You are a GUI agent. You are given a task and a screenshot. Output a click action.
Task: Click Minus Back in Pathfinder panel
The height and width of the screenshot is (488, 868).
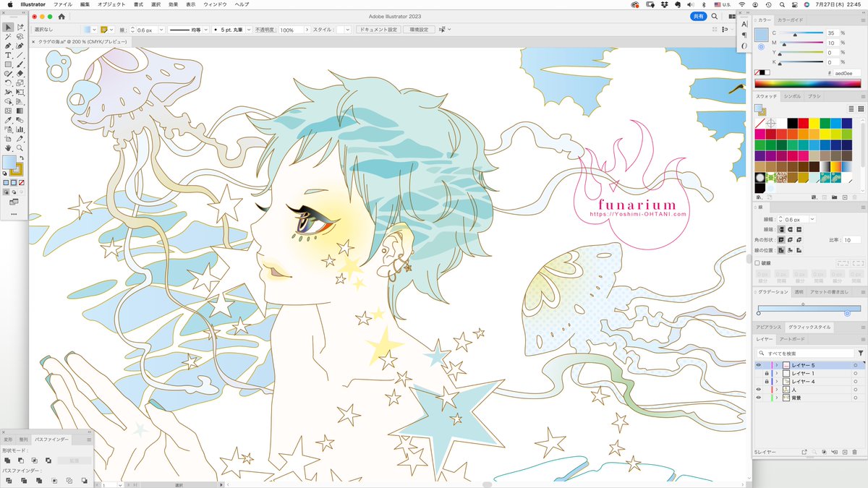click(85, 480)
